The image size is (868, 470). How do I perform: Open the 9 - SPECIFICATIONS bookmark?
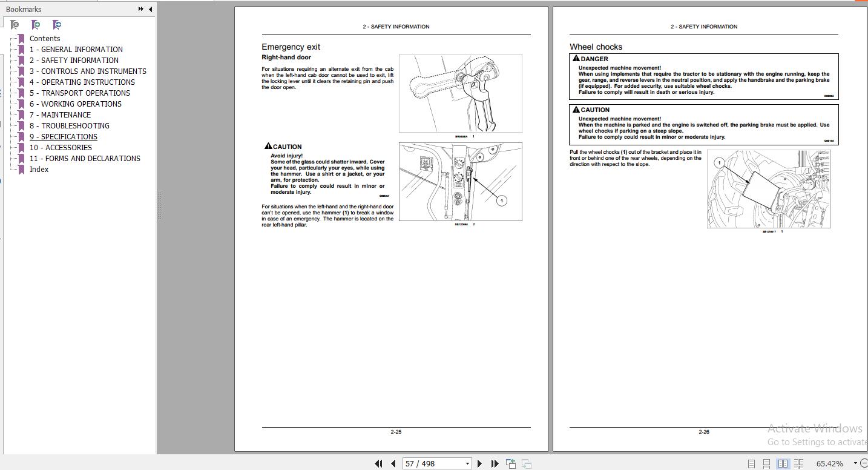(64, 136)
